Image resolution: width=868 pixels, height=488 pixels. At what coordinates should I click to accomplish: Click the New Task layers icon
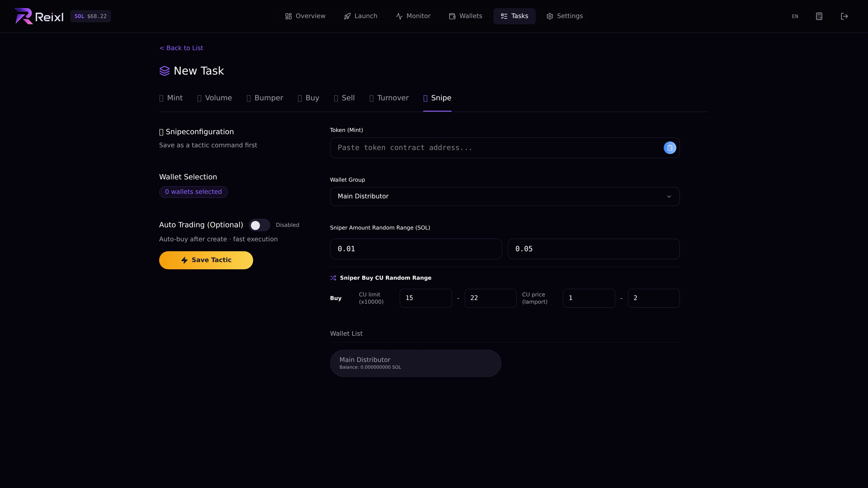[164, 71]
